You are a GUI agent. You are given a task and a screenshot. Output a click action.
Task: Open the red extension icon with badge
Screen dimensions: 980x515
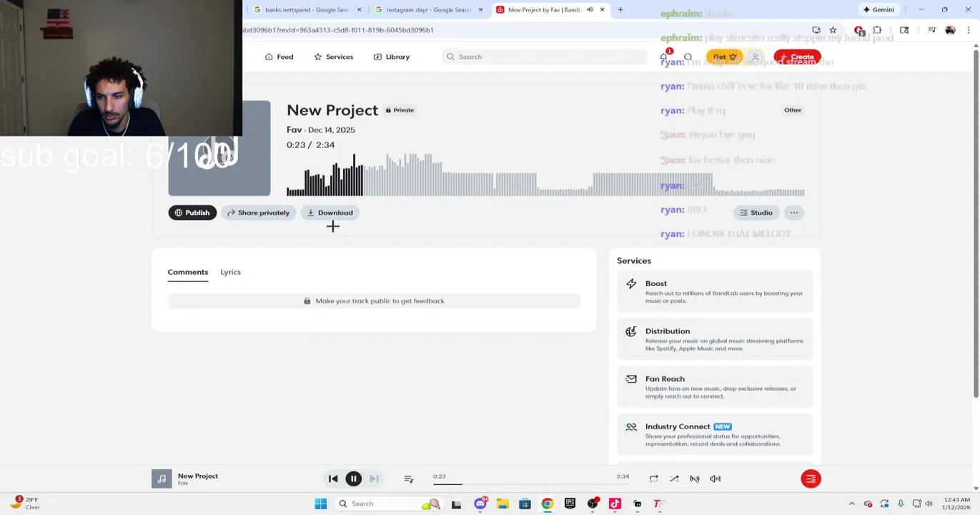tap(858, 30)
